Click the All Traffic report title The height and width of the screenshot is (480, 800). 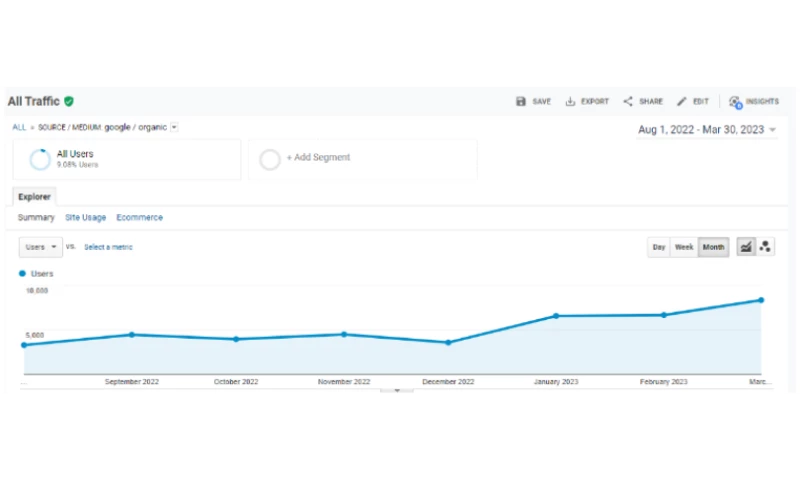tap(34, 101)
